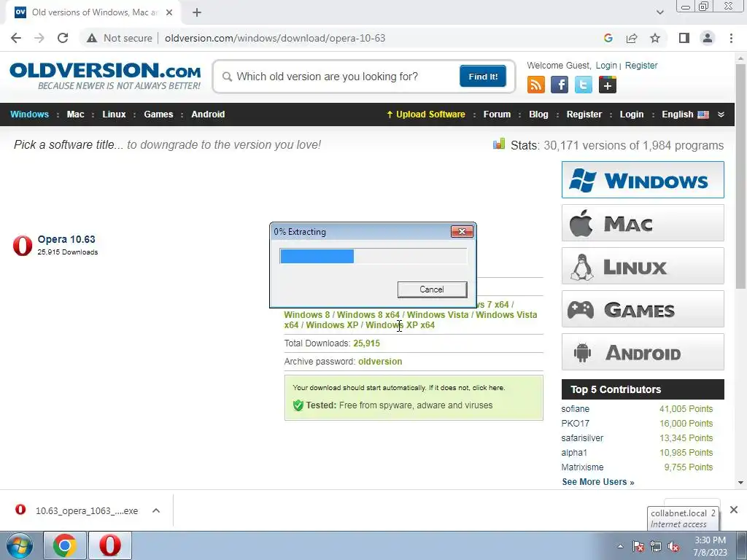Click the oldversion archive password
Screen dimensions: 747x560
[379, 362]
